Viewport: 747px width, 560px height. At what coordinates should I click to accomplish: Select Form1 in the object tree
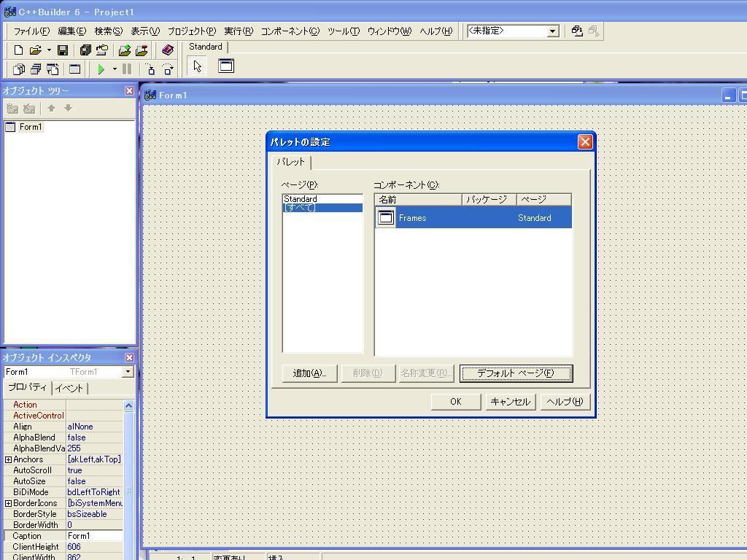pos(31,127)
